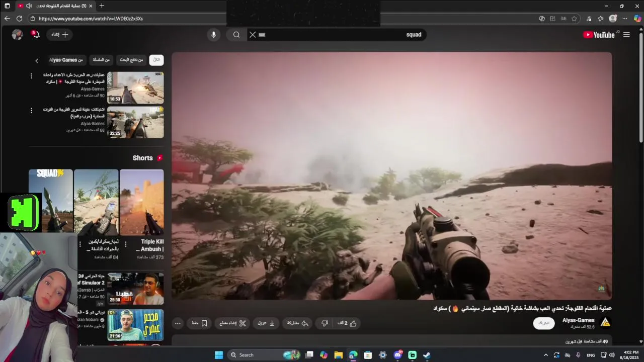
Task: Open the Triple Kill Ambush short
Action: click(142, 202)
